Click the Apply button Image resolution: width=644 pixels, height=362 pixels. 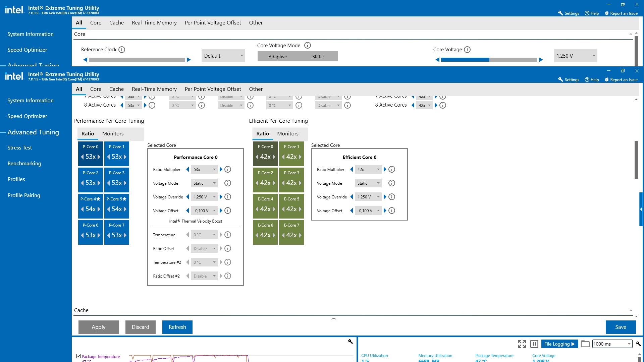pyautogui.click(x=98, y=327)
